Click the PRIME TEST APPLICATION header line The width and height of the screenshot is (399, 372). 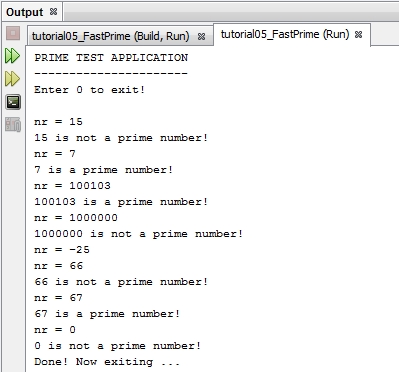pyautogui.click(x=111, y=58)
